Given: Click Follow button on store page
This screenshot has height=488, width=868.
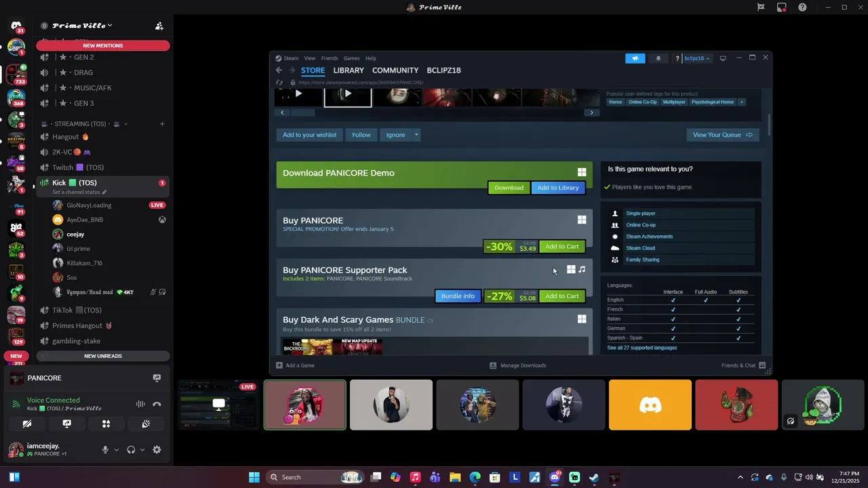Looking at the screenshot, I should click(x=361, y=135).
